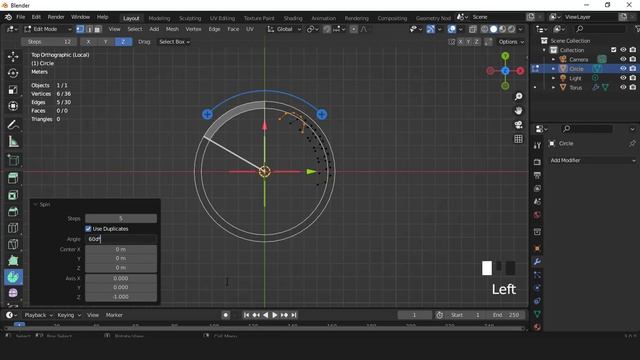
Task: Open the Keying dropdown in timeline
Action: click(x=69, y=315)
